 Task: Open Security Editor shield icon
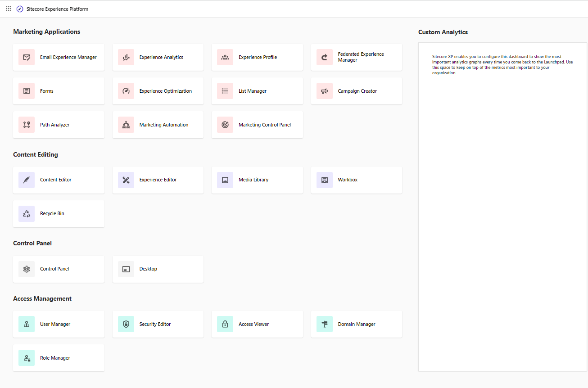click(x=126, y=324)
